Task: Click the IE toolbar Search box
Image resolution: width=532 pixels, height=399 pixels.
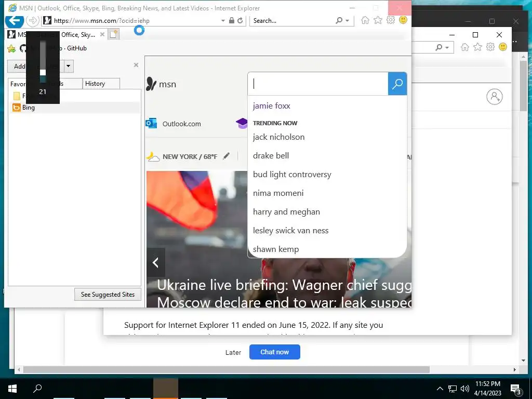Action: (x=292, y=21)
